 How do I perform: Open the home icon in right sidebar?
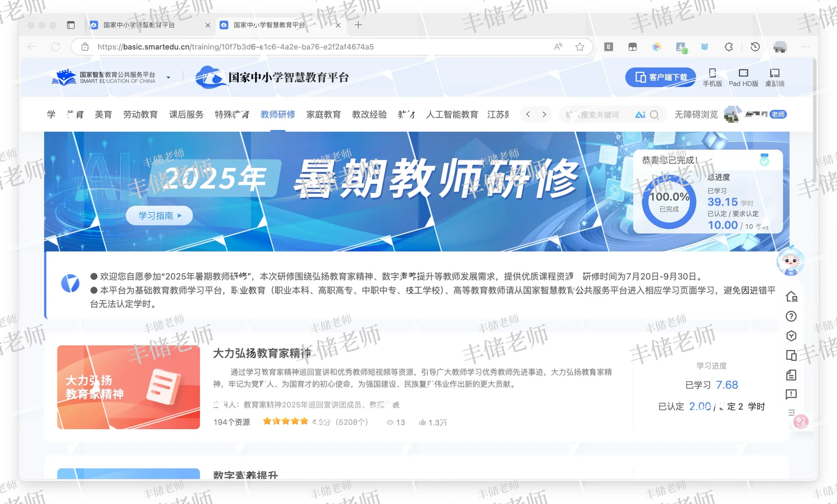(791, 296)
